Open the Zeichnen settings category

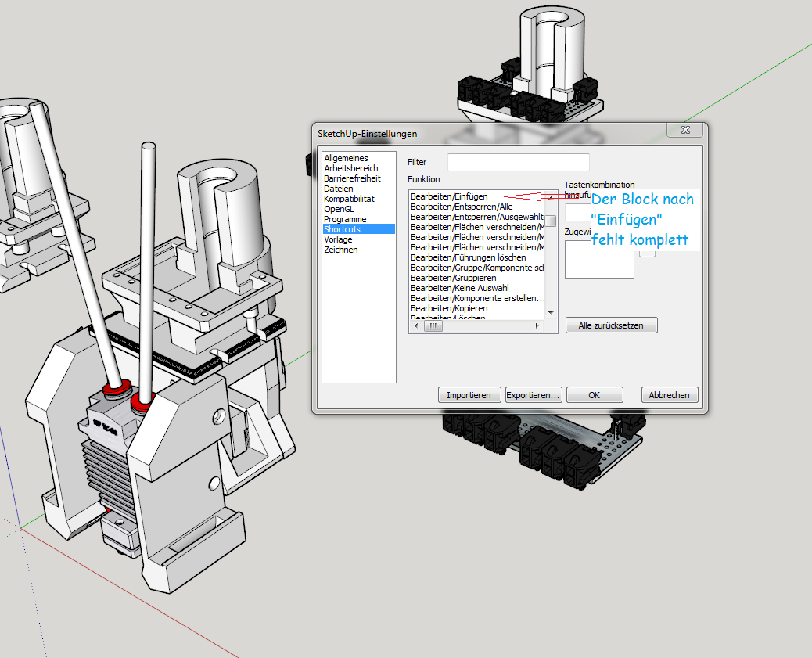tap(340, 250)
